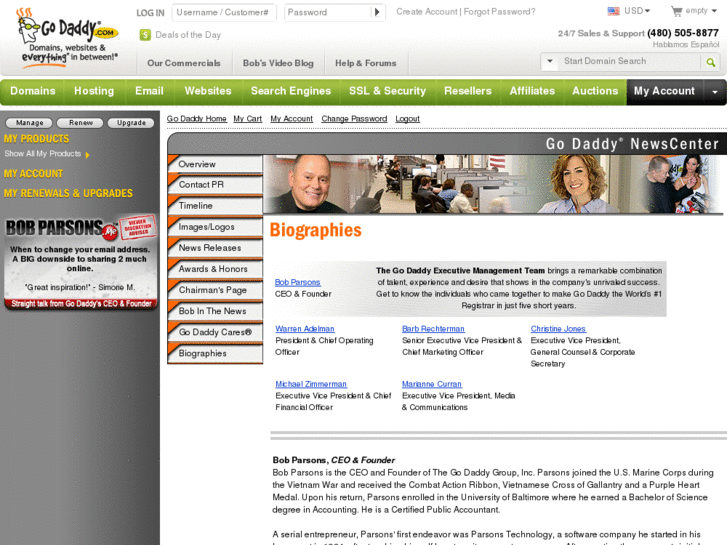Click Bob Parsons biography link
The width and height of the screenshot is (727, 545).
coord(298,282)
